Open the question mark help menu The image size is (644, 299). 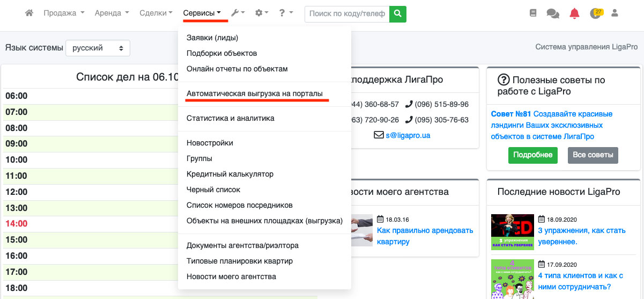click(x=286, y=13)
